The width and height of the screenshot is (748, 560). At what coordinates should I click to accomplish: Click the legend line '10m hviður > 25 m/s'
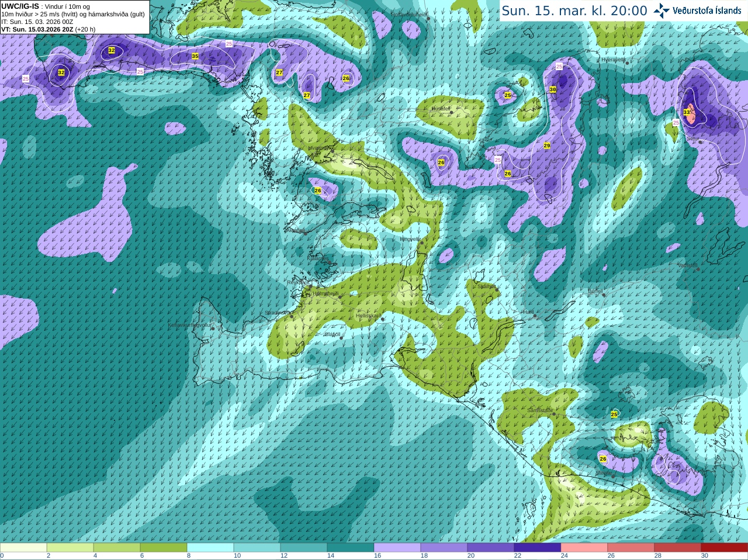(73, 14)
